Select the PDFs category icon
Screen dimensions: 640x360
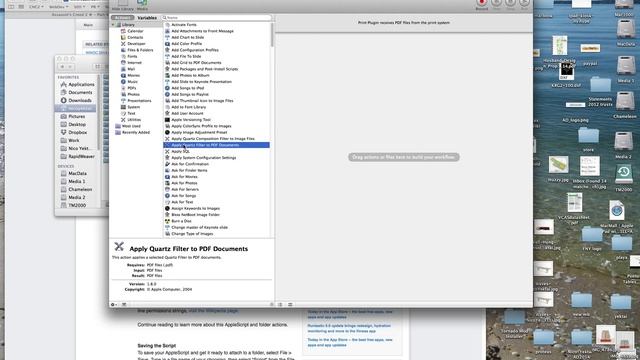[123, 88]
